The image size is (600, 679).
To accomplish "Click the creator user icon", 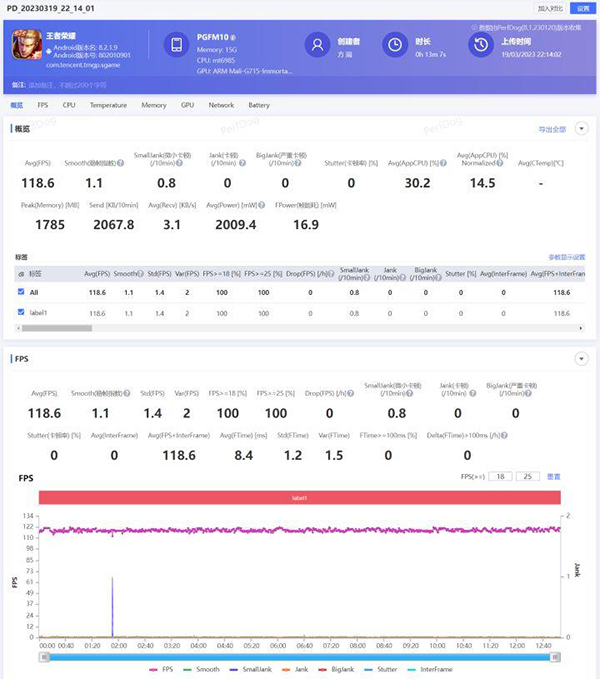I will [318, 45].
